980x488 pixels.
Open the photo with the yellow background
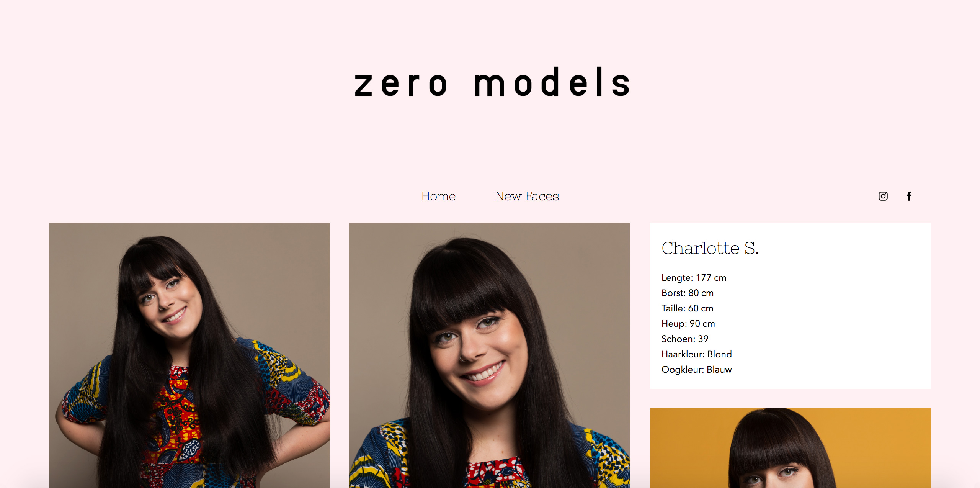pyautogui.click(x=791, y=448)
